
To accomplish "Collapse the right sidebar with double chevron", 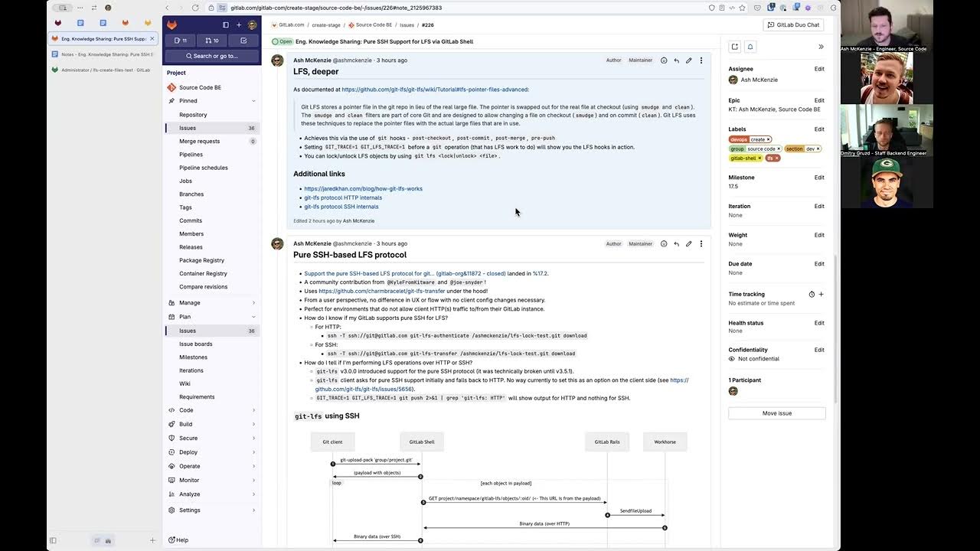I will [821, 47].
